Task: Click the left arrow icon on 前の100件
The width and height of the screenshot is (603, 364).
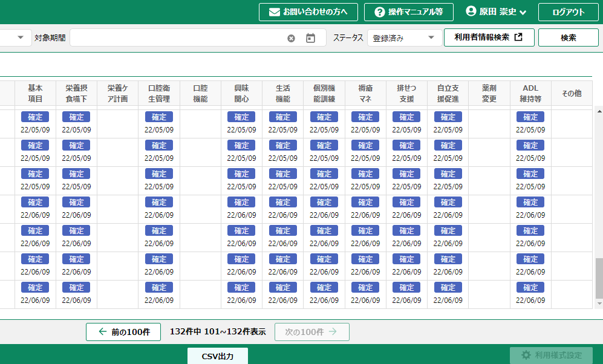Action: click(x=102, y=332)
